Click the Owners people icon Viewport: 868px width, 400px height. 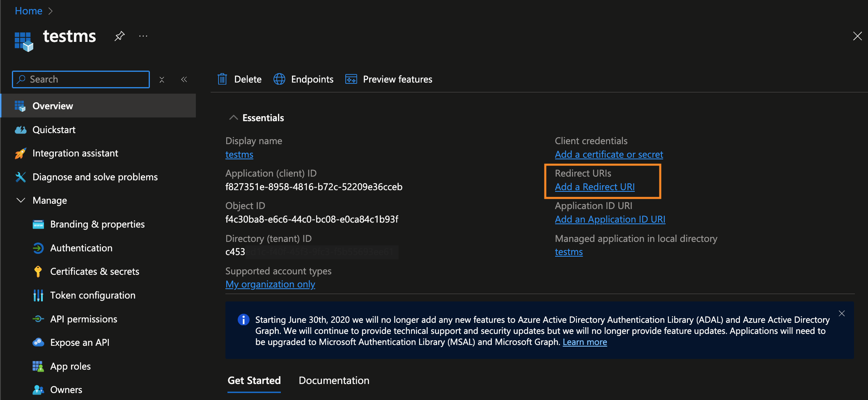[38, 390]
